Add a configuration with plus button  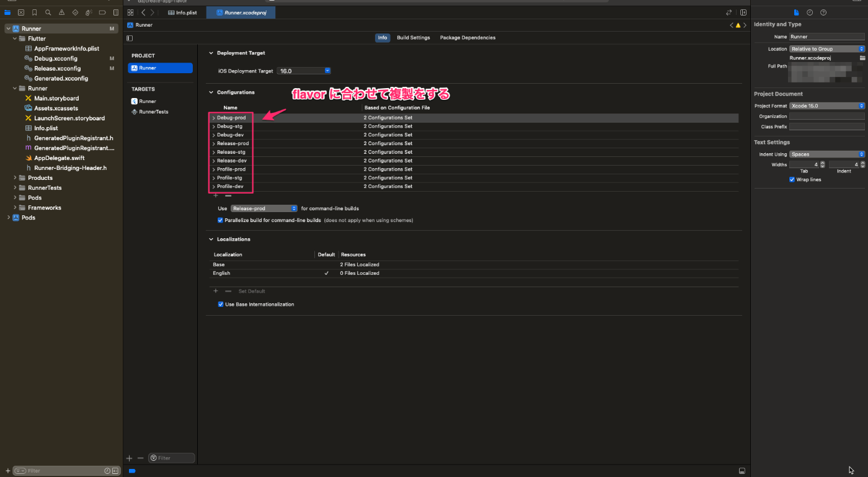[x=216, y=195]
